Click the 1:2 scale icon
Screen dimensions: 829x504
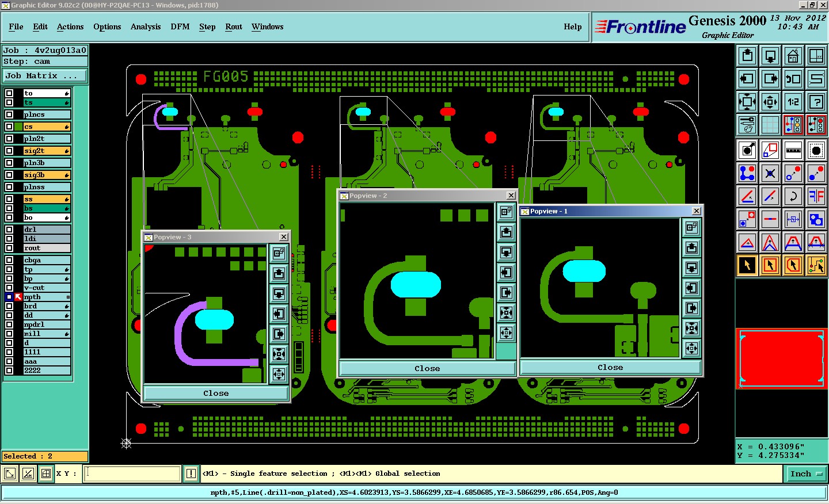pos(793,102)
